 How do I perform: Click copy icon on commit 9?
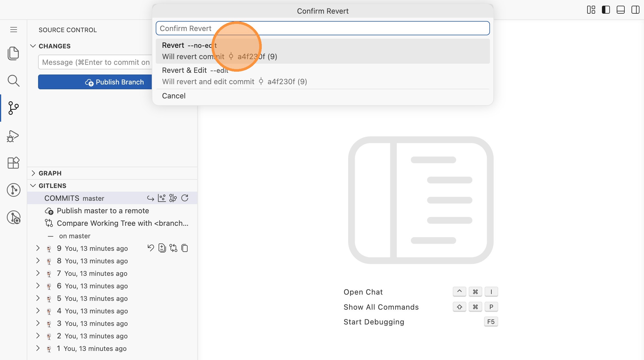[x=185, y=248]
